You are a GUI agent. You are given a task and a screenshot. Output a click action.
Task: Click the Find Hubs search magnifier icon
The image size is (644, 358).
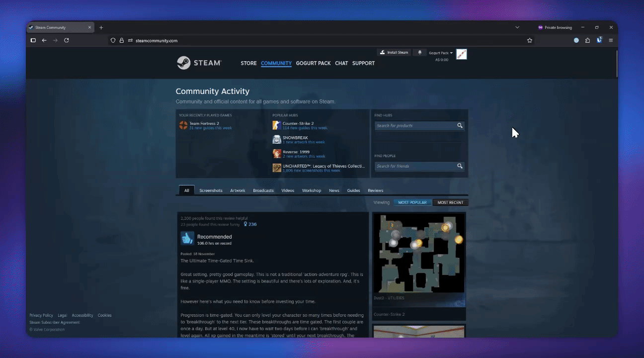pyautogui.click(x=460, y=125)
